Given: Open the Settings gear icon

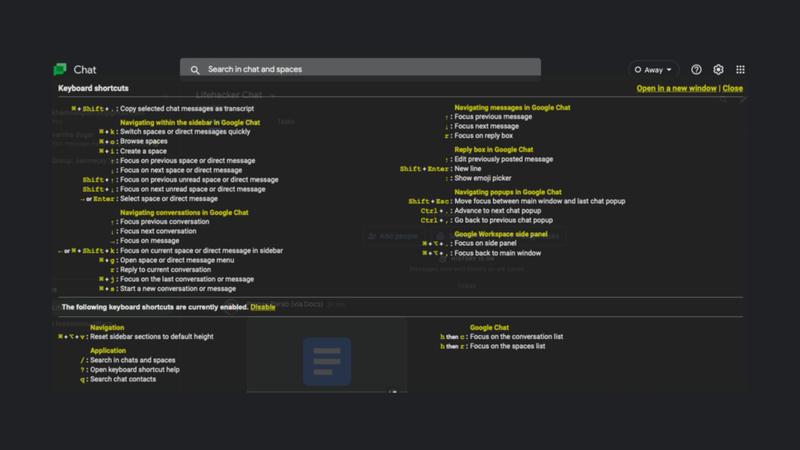Looking at the screenshot, I should pos(718,69).
